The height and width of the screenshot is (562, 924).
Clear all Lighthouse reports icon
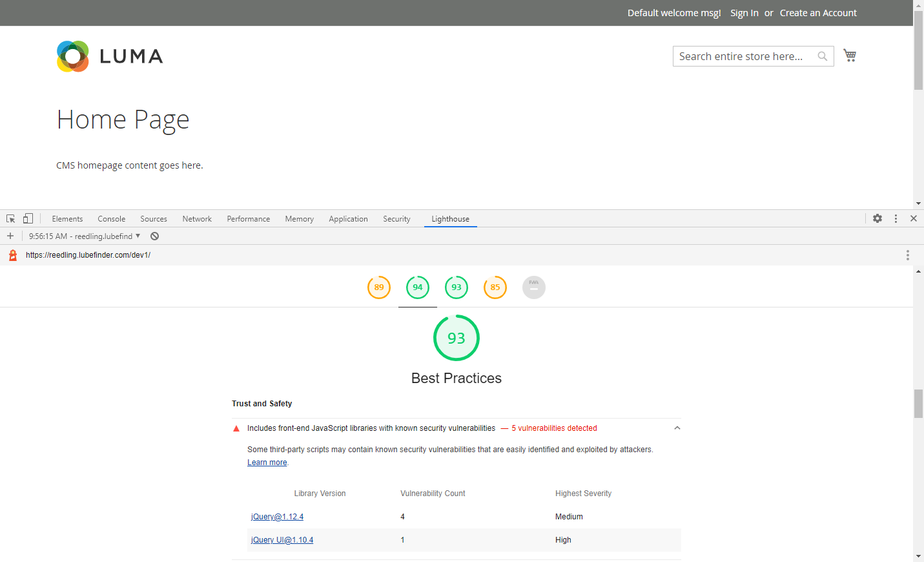[x=155, y=236]
